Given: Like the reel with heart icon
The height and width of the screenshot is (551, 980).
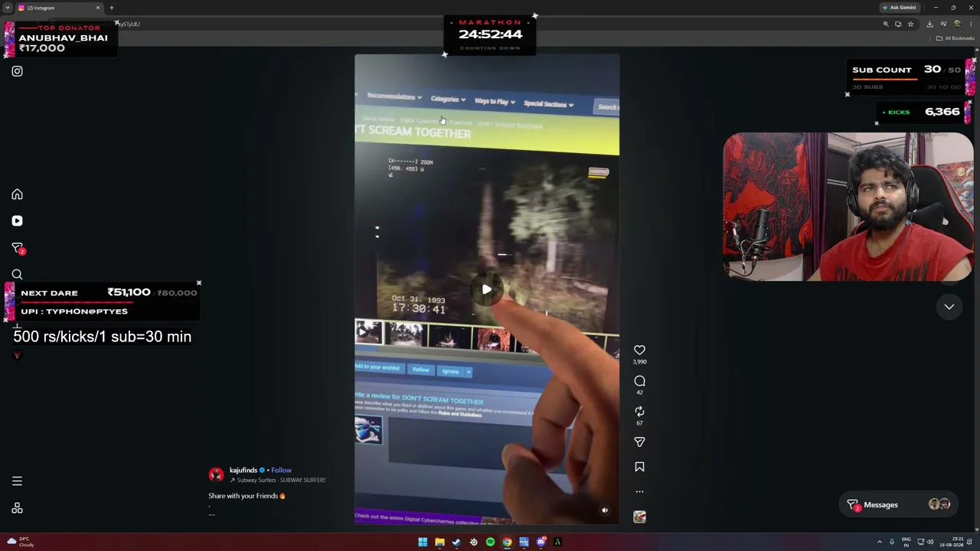Looking at the screenshot, I should (639, 350).
